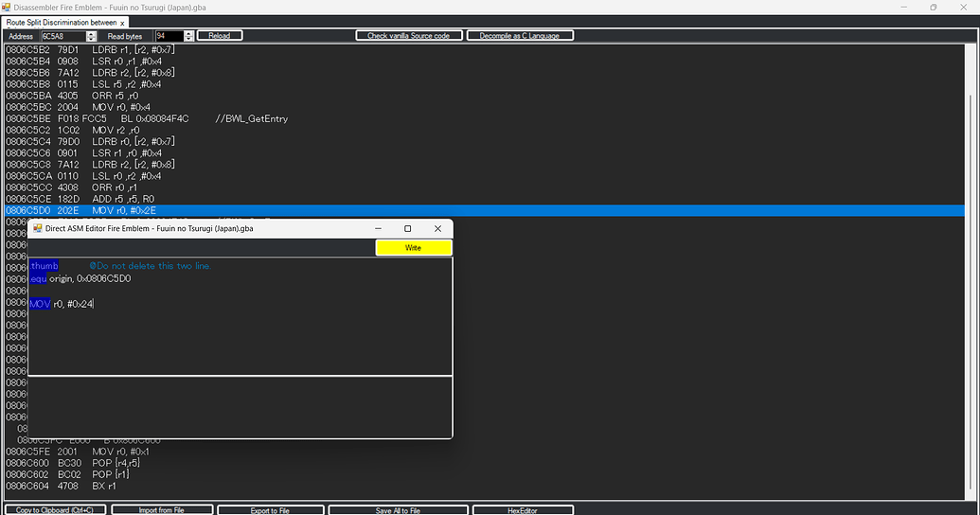This screenshot has width=980, height=515.
Task: Close the main Disassembler window
Action: [963, 8]
